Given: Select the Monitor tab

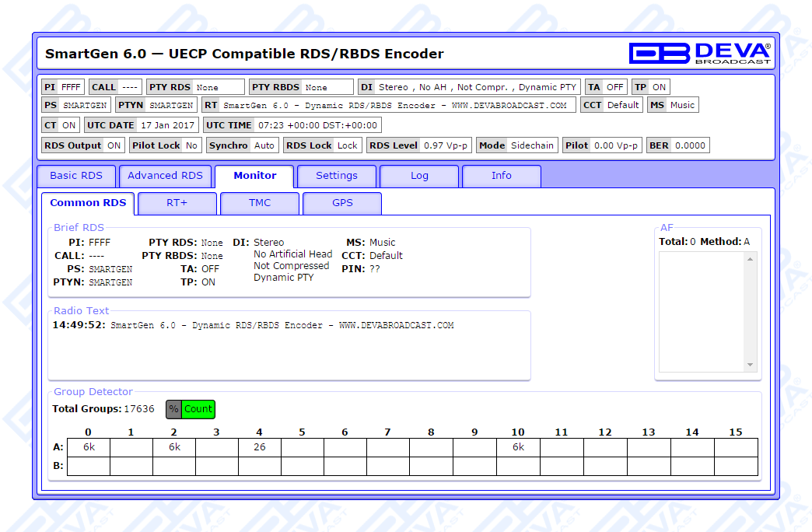Looking at the screenshot, I should point(255,176).
